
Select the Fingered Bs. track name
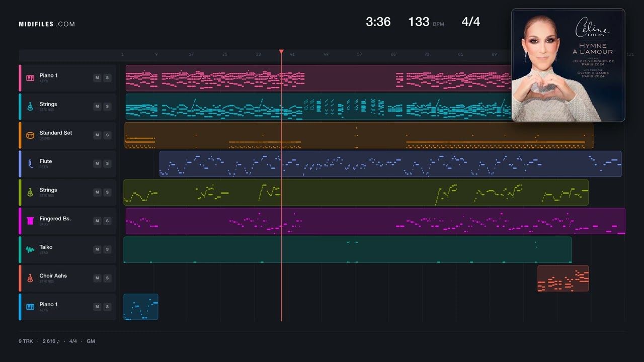(x=55, y=219)
